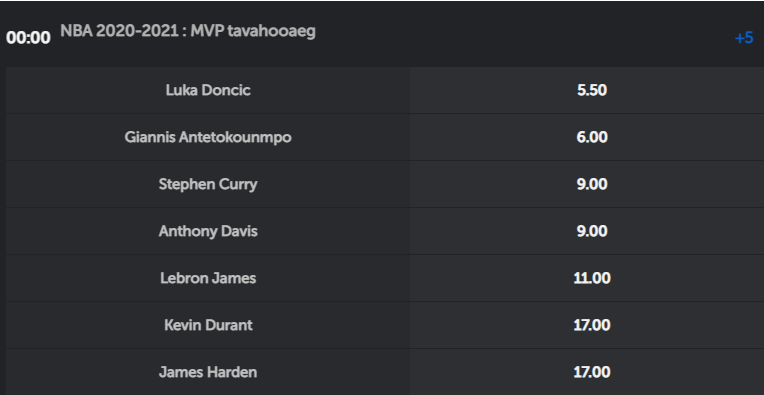Select the 6.00 odds for Giannis Antetokounmpo

click(587, 137)
